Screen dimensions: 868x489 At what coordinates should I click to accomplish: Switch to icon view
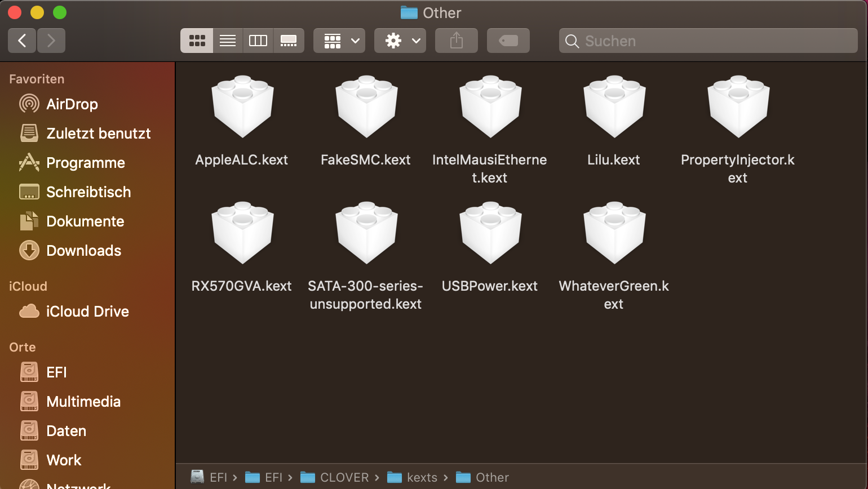pyautogui.click(x=197, y=41)
